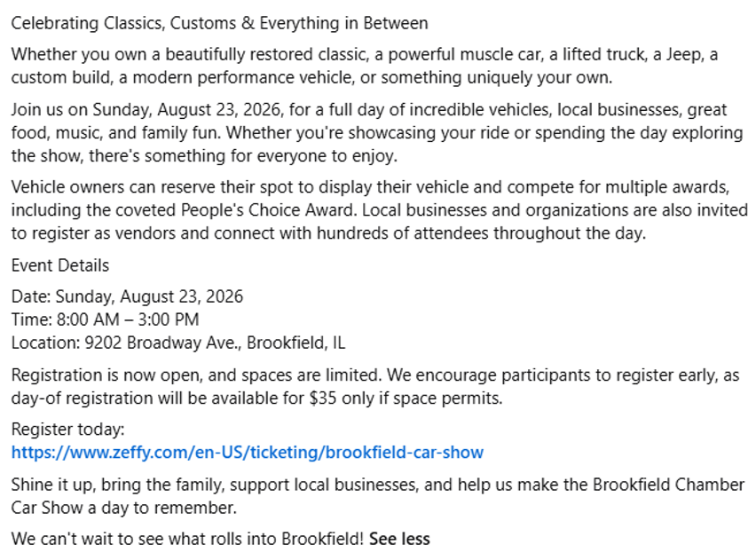Viewport: 756px width, 560px height.
Task: Click the phrase 'Vehicle owners can reserve their spot'
Action: [x=152, y=186]
